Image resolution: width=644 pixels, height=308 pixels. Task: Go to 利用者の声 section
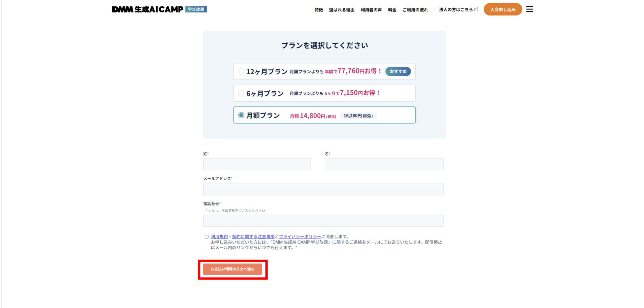(x=371, y=10)
